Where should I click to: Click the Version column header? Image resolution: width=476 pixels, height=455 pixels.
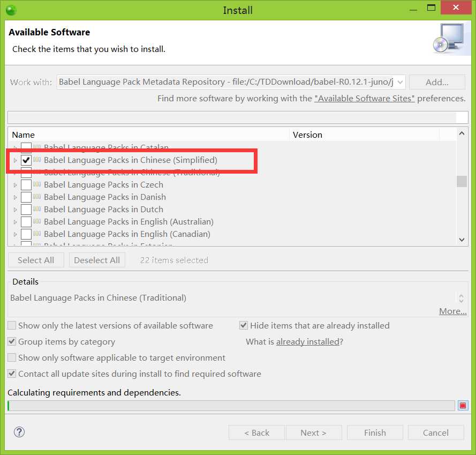(364, 135)
